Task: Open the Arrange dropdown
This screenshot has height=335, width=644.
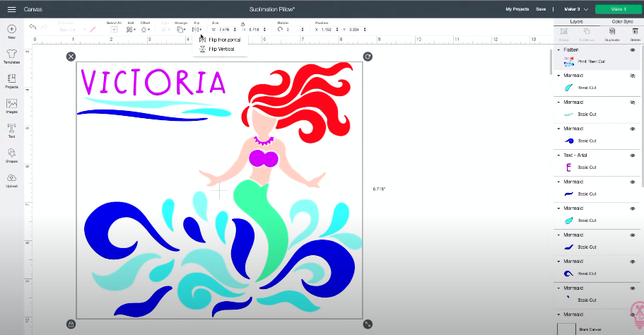Action: [x=181, y=30]
